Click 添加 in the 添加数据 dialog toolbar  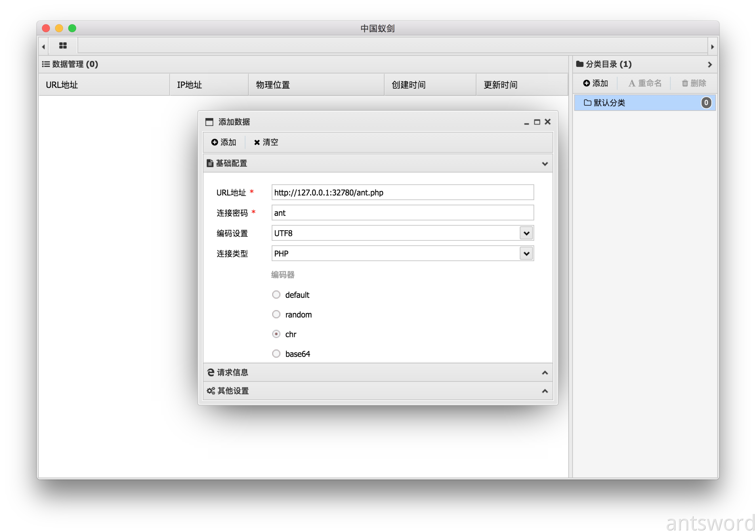point(224,142)
